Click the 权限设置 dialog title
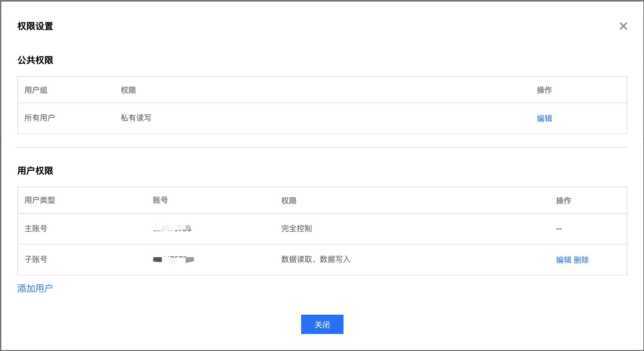This screenshot has height=351, width=644. (35, 26)
